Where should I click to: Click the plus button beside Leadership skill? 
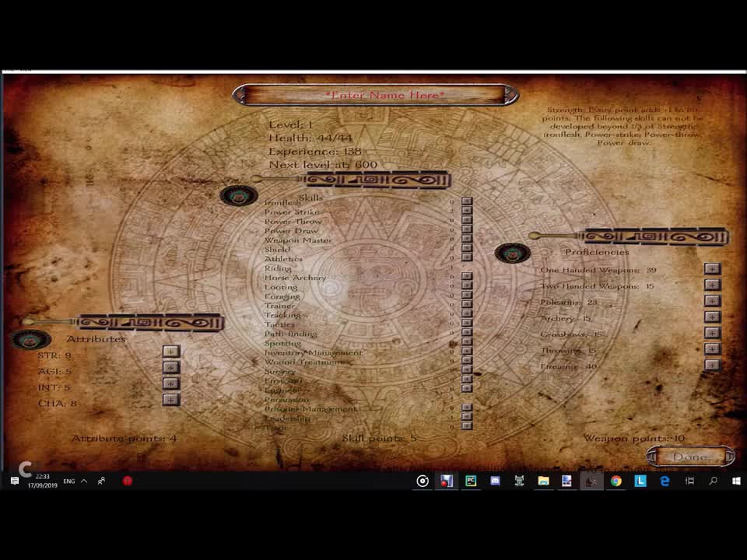coord(467,418)
